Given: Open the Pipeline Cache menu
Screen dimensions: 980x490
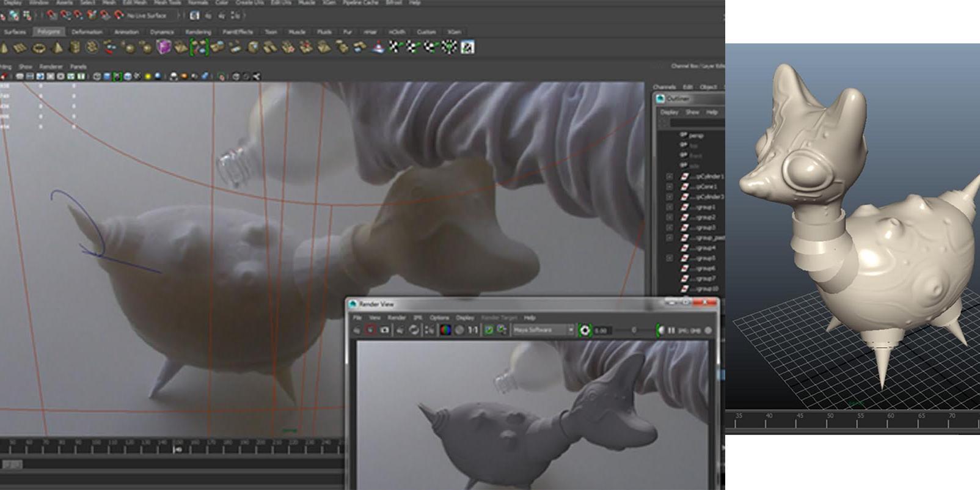Looking at the screenshot, I should pos(360,2).
